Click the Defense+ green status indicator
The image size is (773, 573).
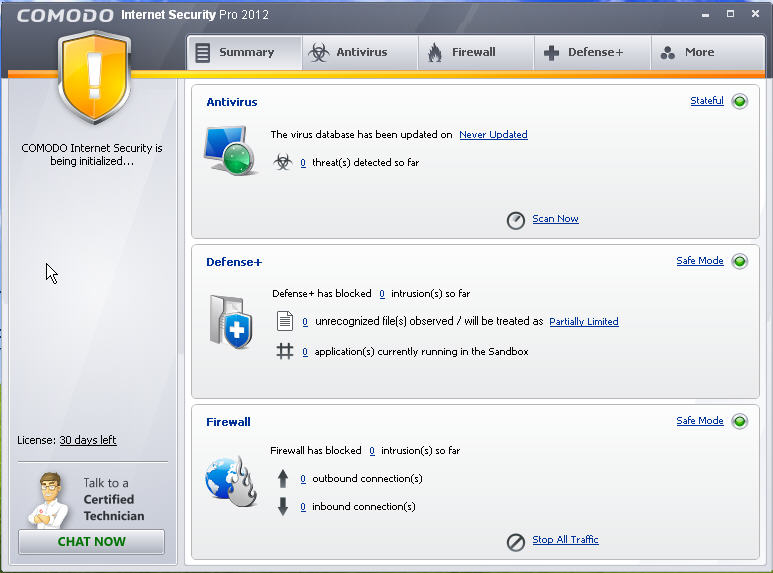click(739, 261)
